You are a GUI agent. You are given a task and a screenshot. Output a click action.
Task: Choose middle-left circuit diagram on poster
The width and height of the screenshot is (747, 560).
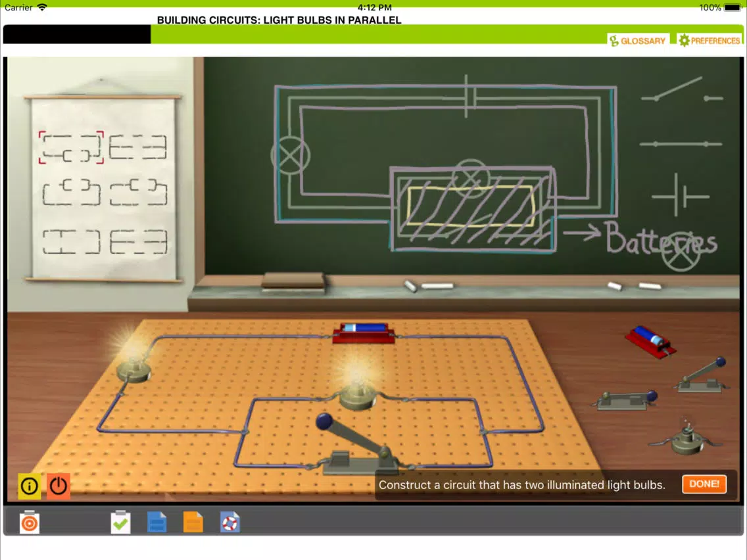72,193
